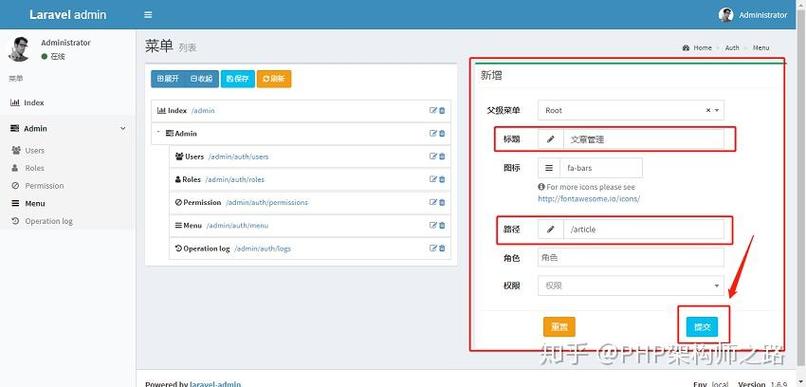Edit the Menu row entry
Screen dimensions: 806x387
(x=433, y=225)
